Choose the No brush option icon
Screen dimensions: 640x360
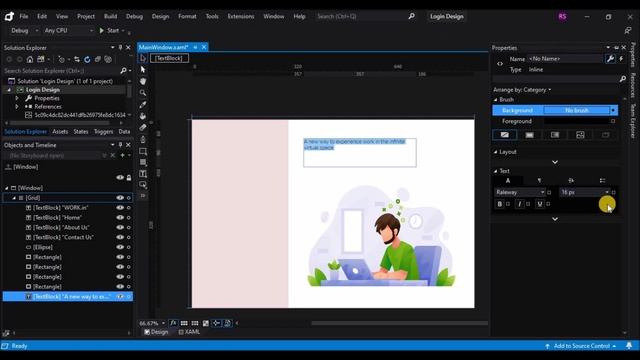pyautogui.click(x=504, y=135)
